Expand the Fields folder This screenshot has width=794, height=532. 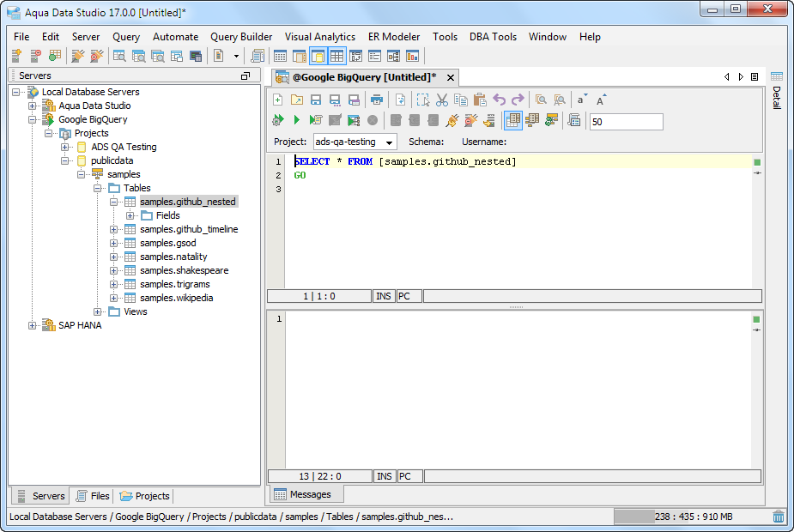coord(130,215)
